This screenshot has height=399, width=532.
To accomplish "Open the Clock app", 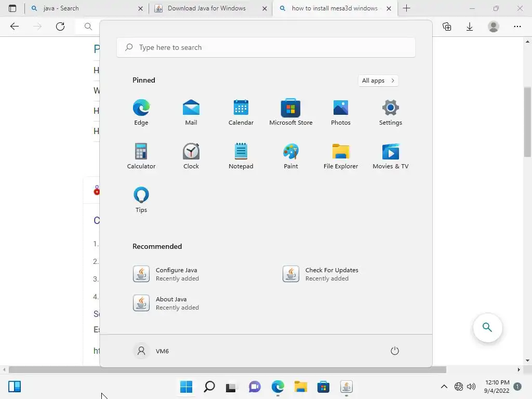I will click(191, 156).
